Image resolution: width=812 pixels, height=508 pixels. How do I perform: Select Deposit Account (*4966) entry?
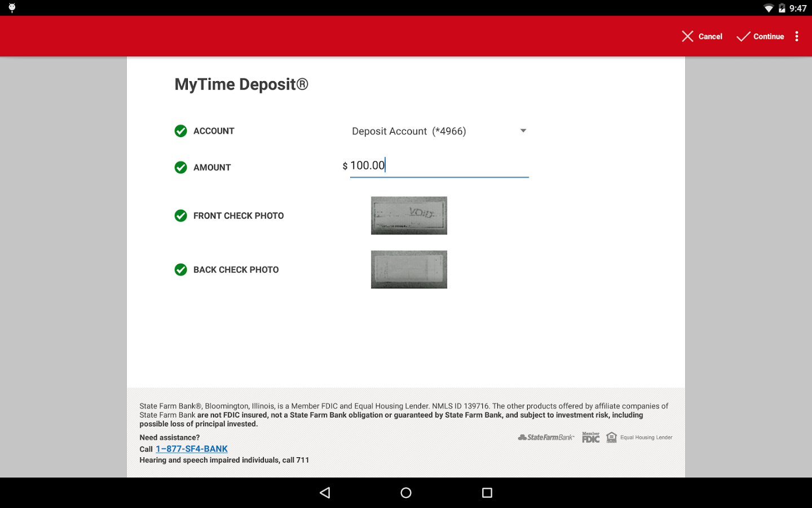click(409, 131)
